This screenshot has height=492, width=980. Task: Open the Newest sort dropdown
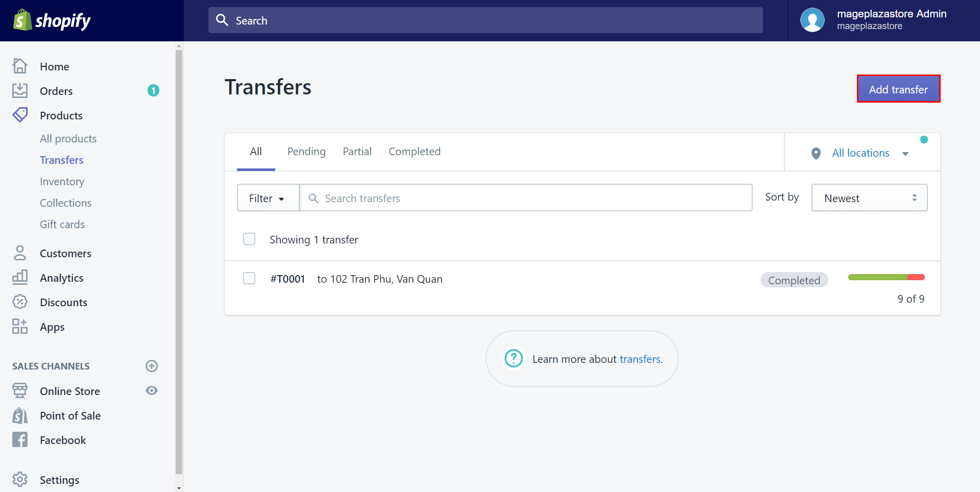click(870, 198)
